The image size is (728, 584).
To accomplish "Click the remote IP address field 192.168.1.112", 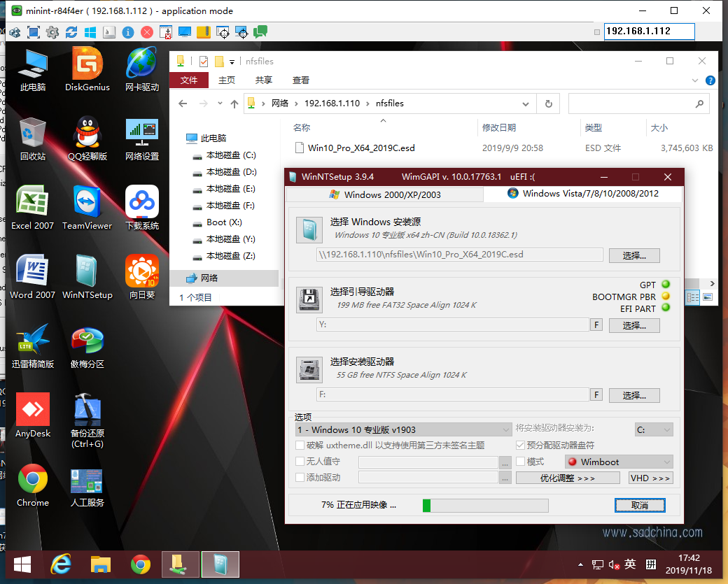I will pyautogui.click(x=649, y=31).
